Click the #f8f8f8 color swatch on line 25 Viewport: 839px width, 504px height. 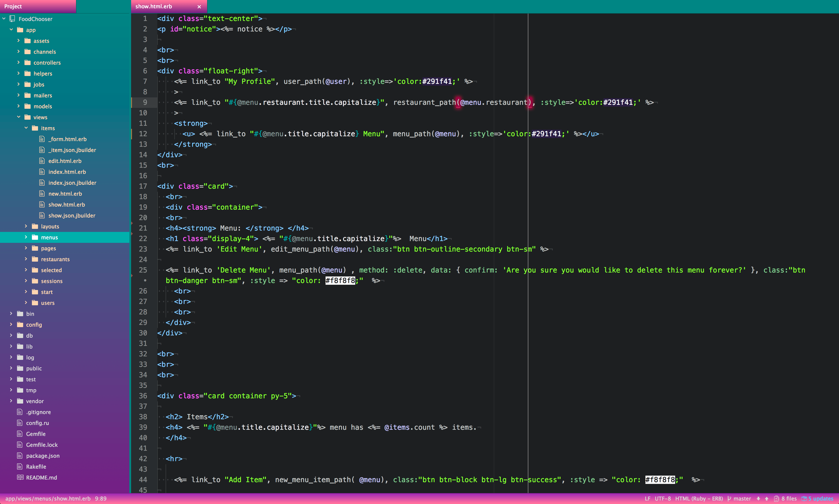(340, 281)
